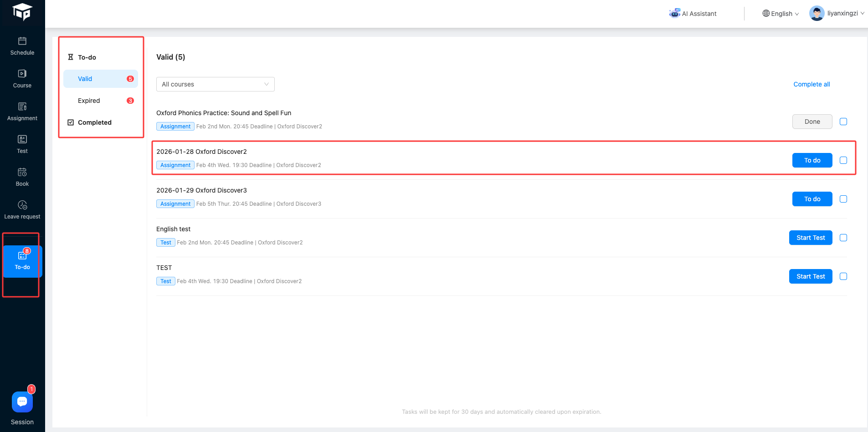The width and height of the screenshot is (868, 432).
Task: Go to Assignment section icon
Action: point(22,107)
